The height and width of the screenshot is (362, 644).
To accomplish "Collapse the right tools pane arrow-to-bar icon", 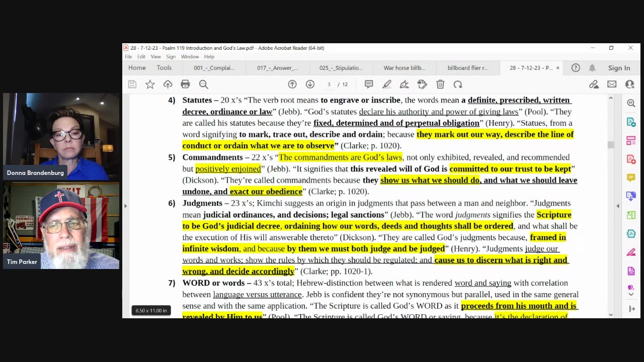I will click(x=631, y=309).
